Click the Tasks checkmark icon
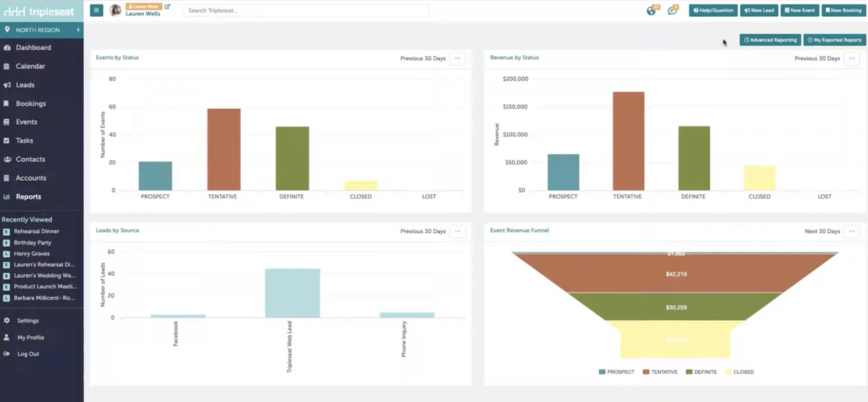Screen dimensions: 868x402 click(7, 141)
